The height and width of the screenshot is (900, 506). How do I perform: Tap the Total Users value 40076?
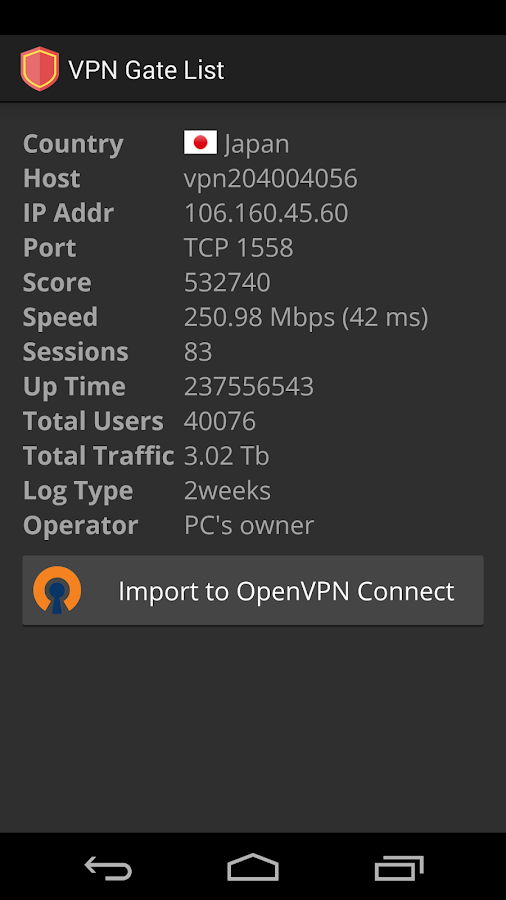coord(220,421)
